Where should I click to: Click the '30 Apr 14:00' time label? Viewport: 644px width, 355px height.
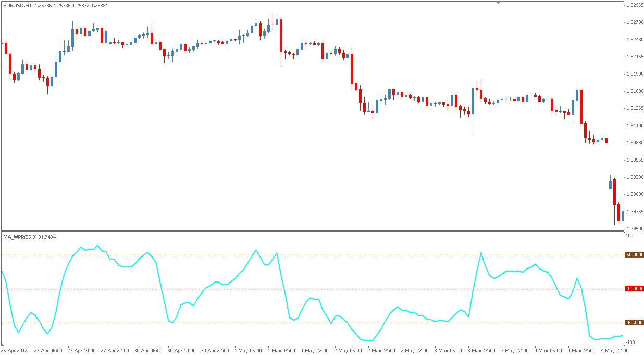[182, 351]
